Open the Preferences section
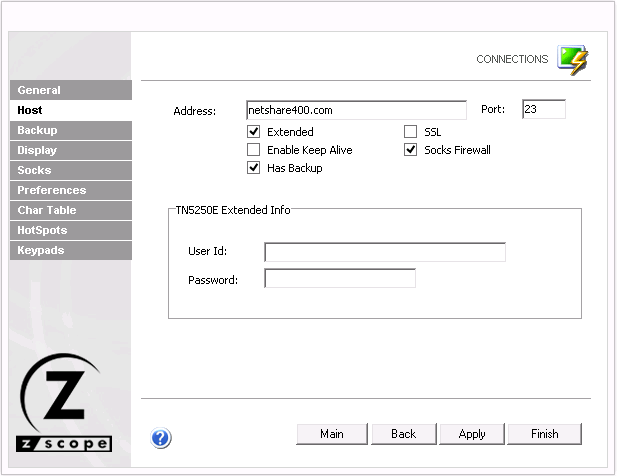Viewport: 618px width, 476px height. click(71, 190)
